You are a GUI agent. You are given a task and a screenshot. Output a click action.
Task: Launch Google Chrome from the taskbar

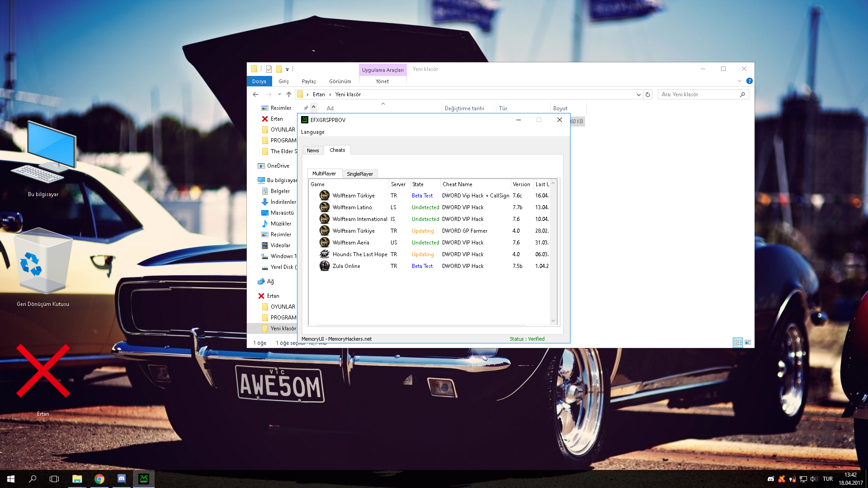pyautogui.click(x=99, y=479)
